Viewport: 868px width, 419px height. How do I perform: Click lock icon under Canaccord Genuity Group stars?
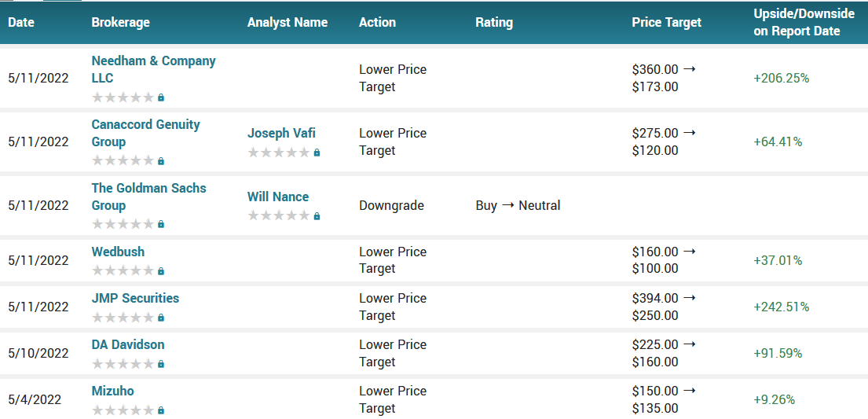coord(161,161)
